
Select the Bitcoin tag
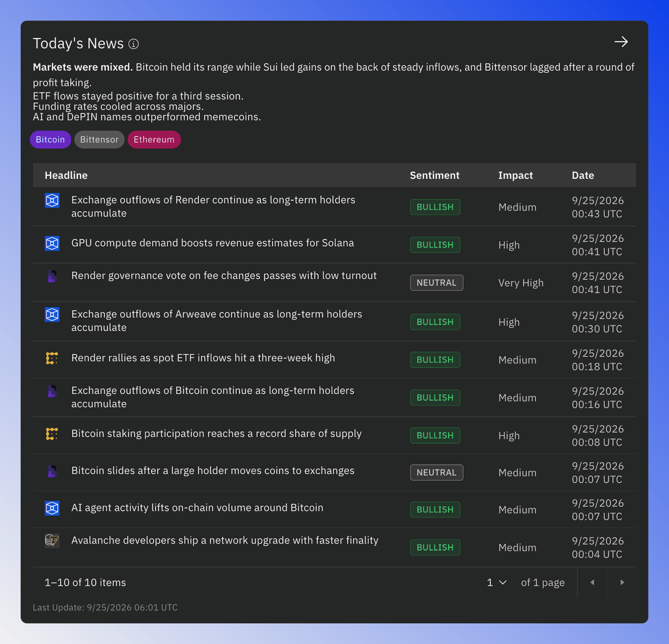pos(50,139)
